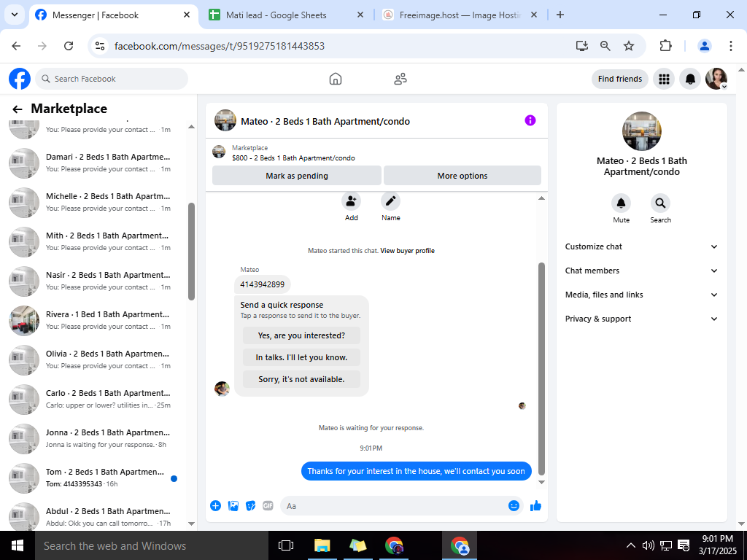Send quick response Sorry, it's not available.
747x560 pixels.
301,379
